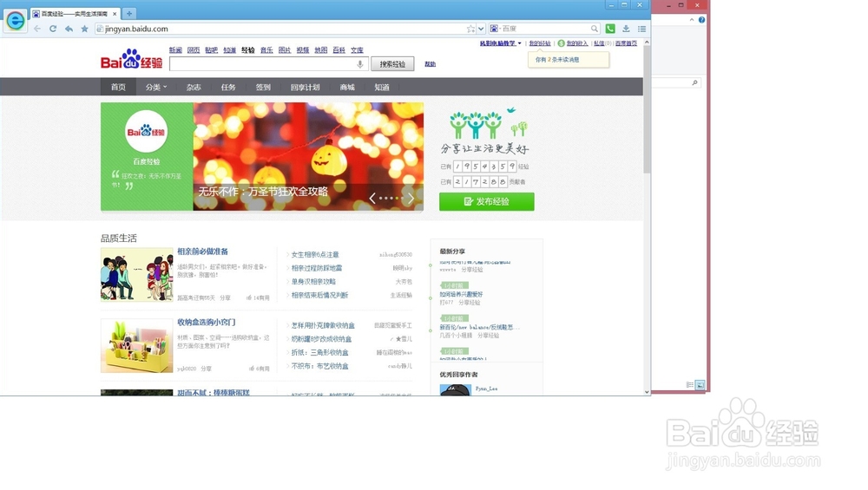Open 收纳盒选购小窍门 article title
The width and height of the screenshot is (868, 490).
207,323
